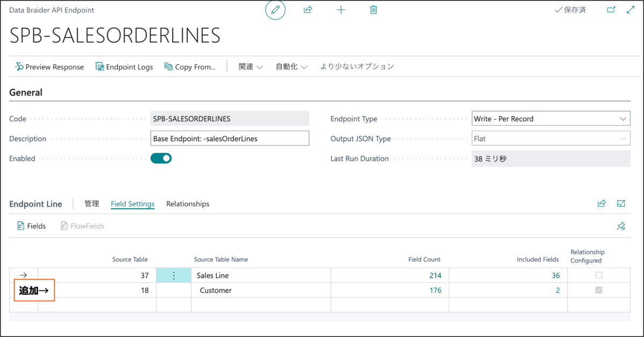Viewport: 644px width, 337px height.
Task: Select Source Table cell 18
Action: coord(97,290)
